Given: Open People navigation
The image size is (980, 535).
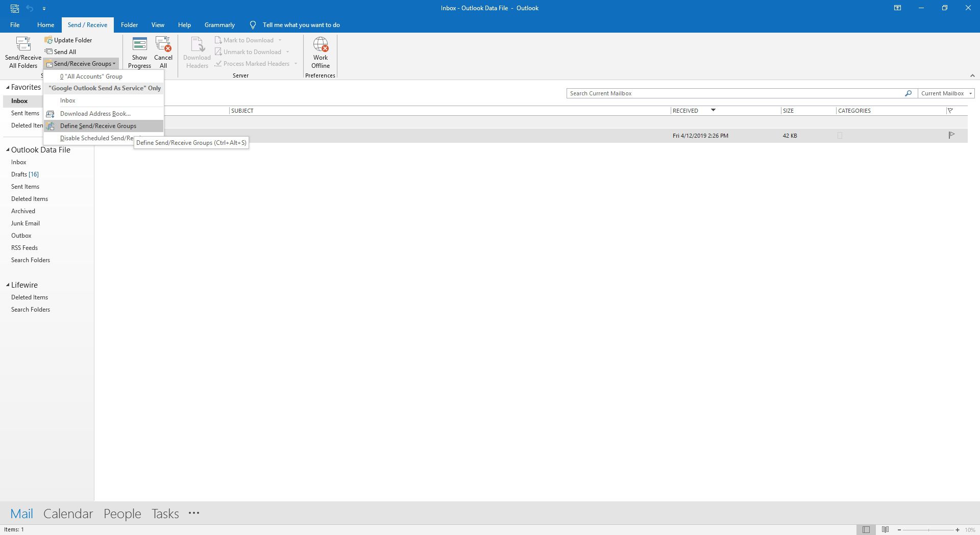Looking at the screenshot, I should (122, 513).
